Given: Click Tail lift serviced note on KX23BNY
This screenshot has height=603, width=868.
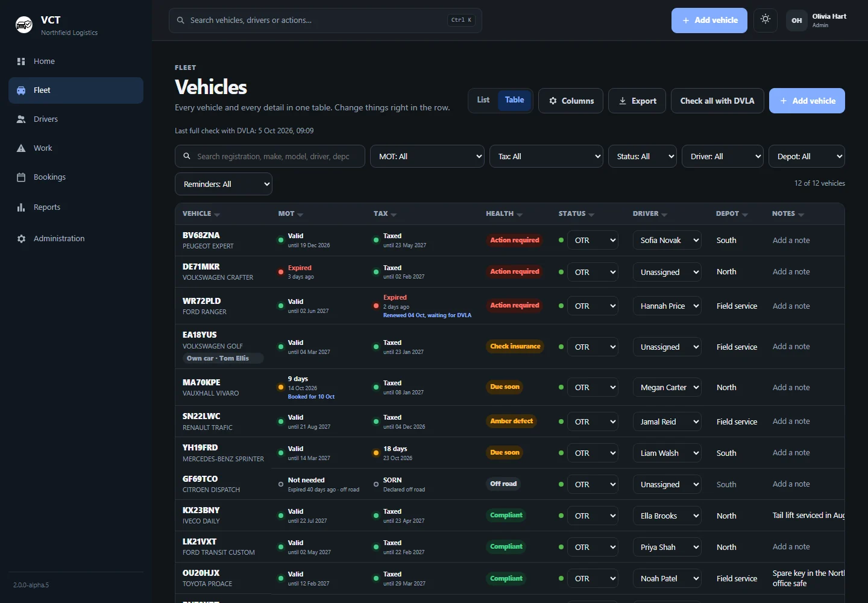Looking at the screenshot, I should pos(808,516).
